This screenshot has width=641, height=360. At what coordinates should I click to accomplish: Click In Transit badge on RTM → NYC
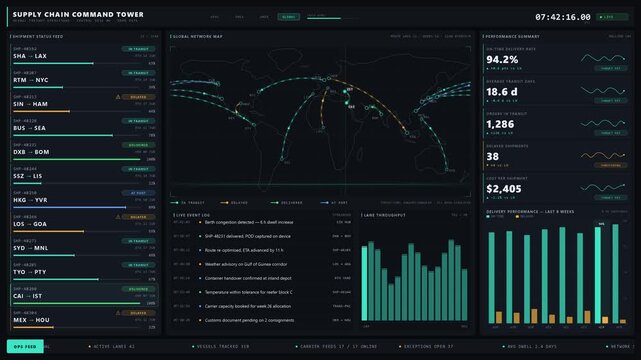(138, 73)
